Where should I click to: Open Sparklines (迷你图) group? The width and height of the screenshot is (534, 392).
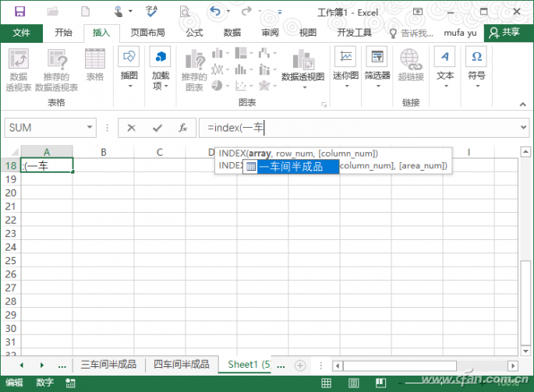(345, 68)
